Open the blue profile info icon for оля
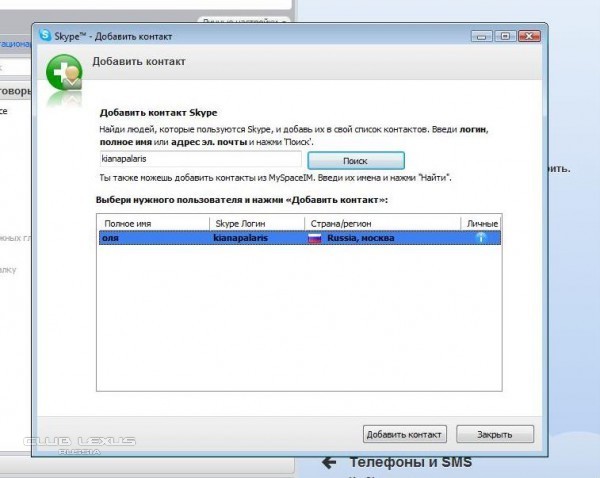 (480, 238)
